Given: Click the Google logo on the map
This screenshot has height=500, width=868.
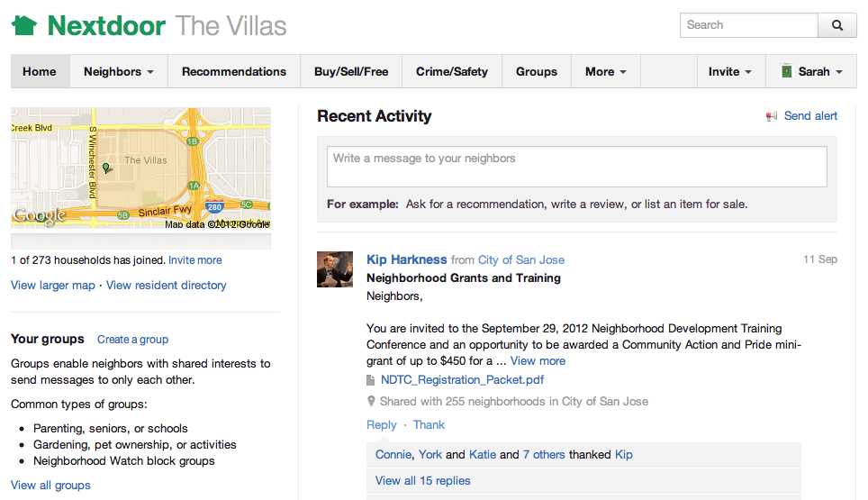Looking at the screenshot, I should tap(40, 216).
